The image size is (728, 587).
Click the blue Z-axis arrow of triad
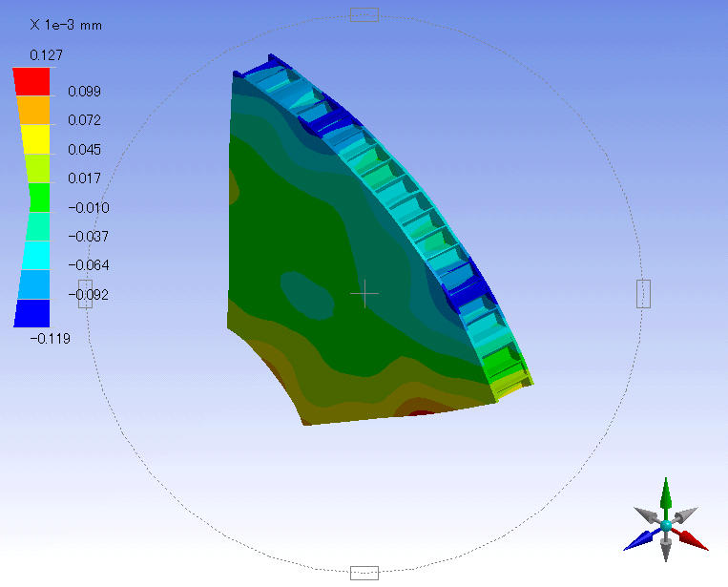[x=641, y=539]
